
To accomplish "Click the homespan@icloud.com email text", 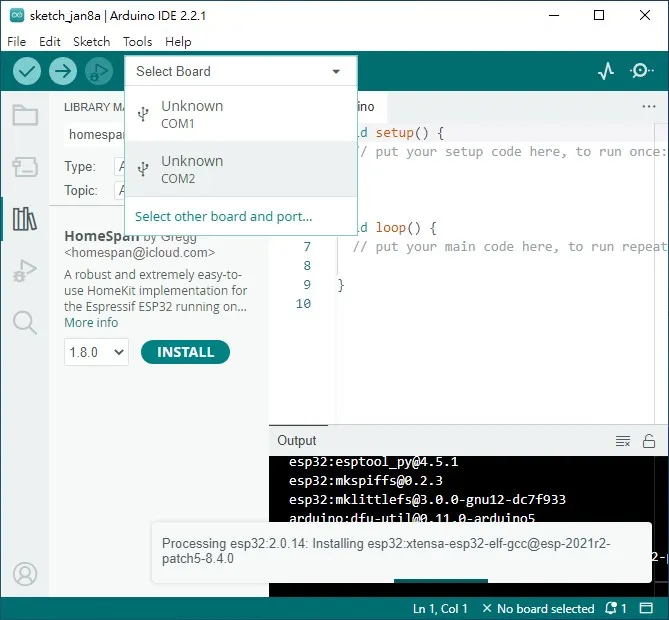I will point(140,253).
